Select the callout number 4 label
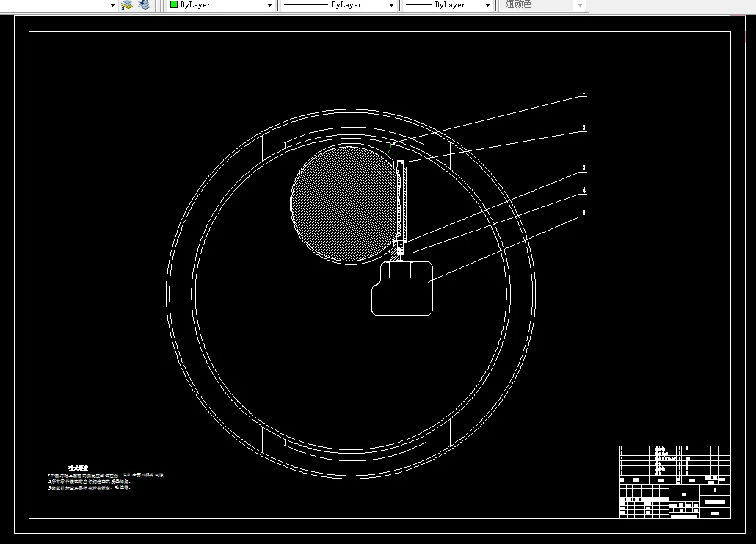This screenshot has height=544, width=756. pos(584,190)
